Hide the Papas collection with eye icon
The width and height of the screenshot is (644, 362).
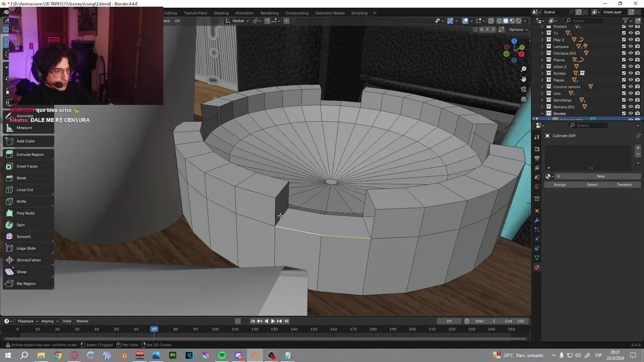tap(630, 80)
